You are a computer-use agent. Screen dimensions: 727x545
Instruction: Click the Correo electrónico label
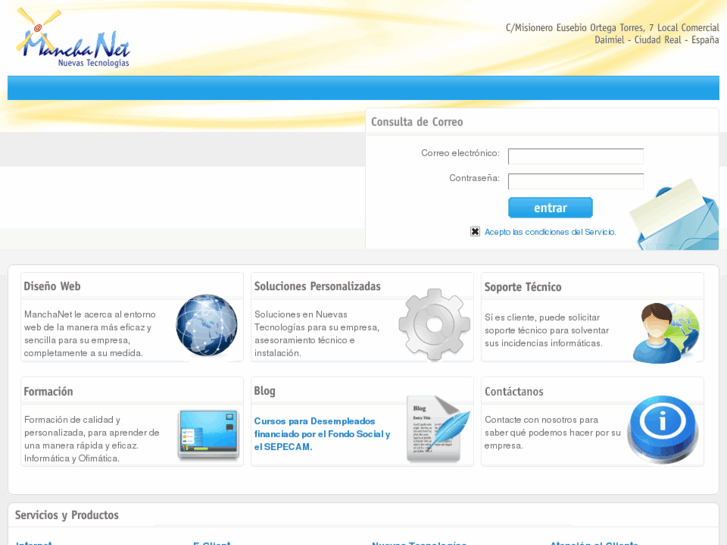coord(460,153)
